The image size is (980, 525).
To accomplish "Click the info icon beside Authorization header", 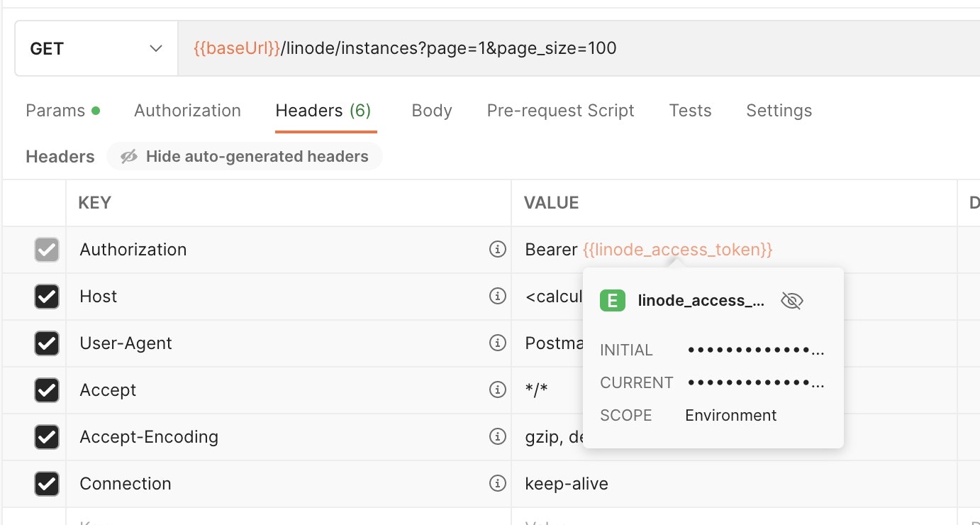I will point(498,249).
